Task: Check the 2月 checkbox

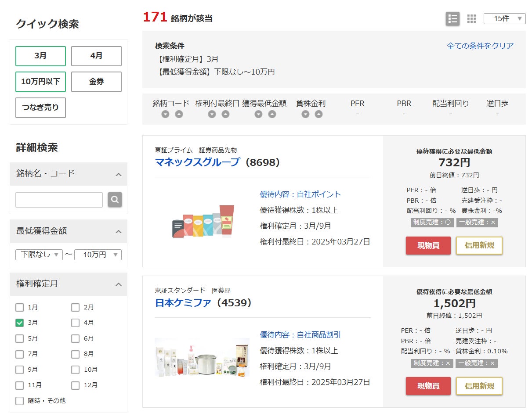Action: click(x=75, y=307)
